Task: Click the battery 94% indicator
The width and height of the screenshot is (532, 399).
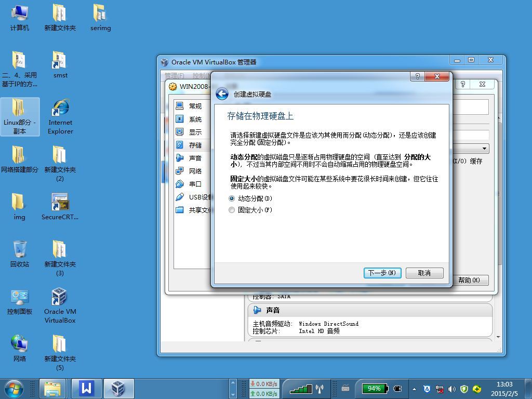Action: click(375, 389)
